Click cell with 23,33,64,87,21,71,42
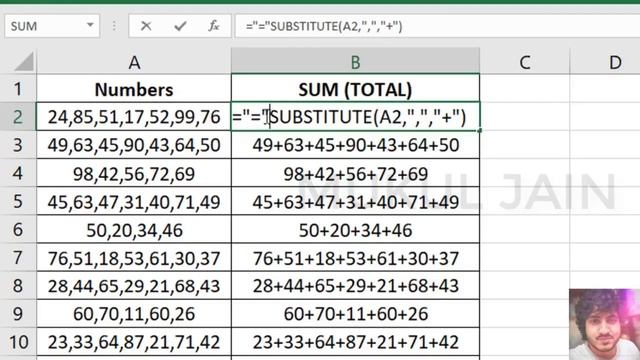Screen dimensions: 640x360 point(134,342)
